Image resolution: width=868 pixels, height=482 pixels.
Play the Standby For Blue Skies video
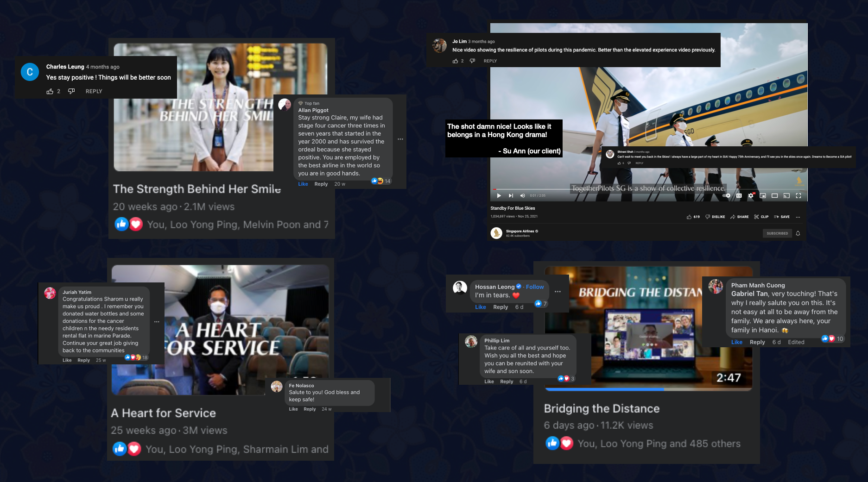pos(499,195)
